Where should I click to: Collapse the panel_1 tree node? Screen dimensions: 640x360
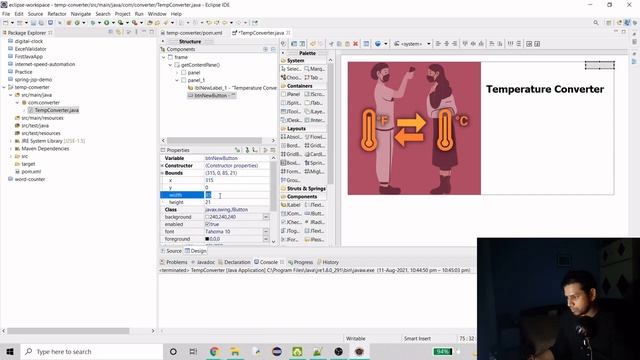click(177, 80)
